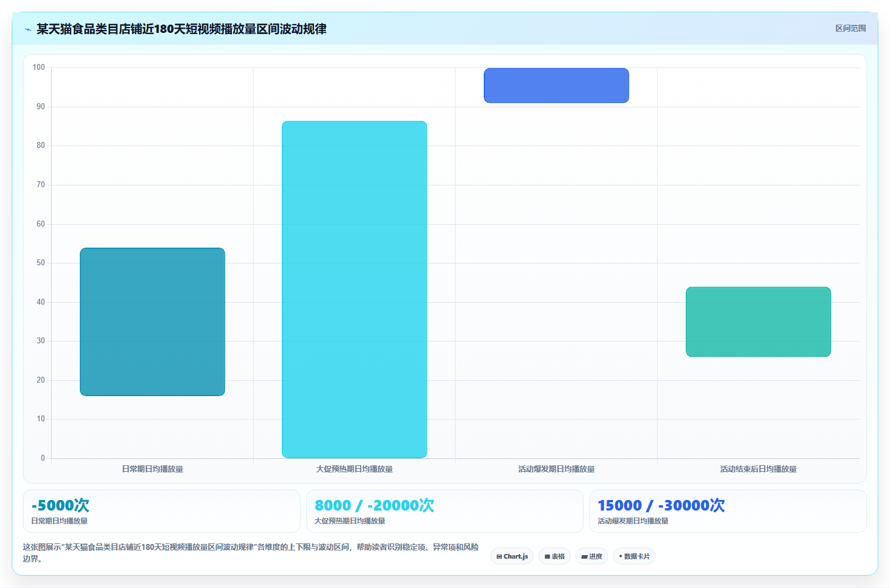Click the 数据卡片 tag chip
890x588 pixels.
[x=634, y=556]
